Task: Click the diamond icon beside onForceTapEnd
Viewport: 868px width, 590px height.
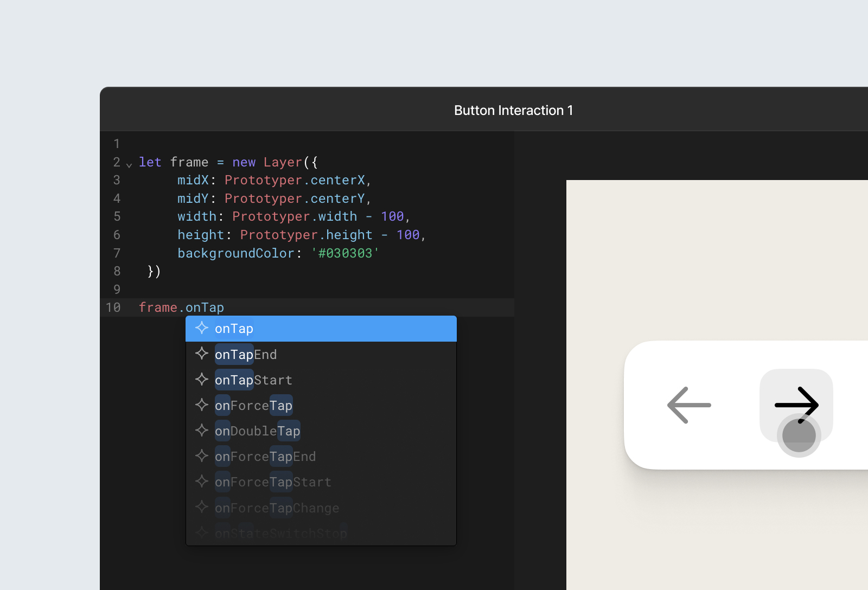Action: click(202, 456)
